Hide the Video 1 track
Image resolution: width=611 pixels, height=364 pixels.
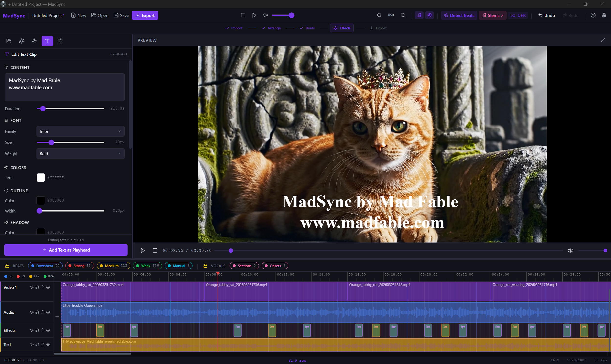pyautogui.click(x=48, y=287)
